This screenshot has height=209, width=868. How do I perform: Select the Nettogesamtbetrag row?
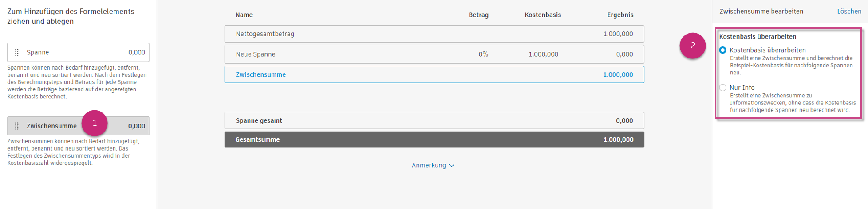(x=434, y=34)
